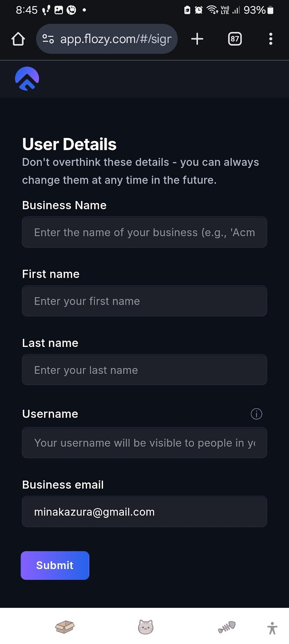Tap the cat face navigation icon

click(146, 627)
